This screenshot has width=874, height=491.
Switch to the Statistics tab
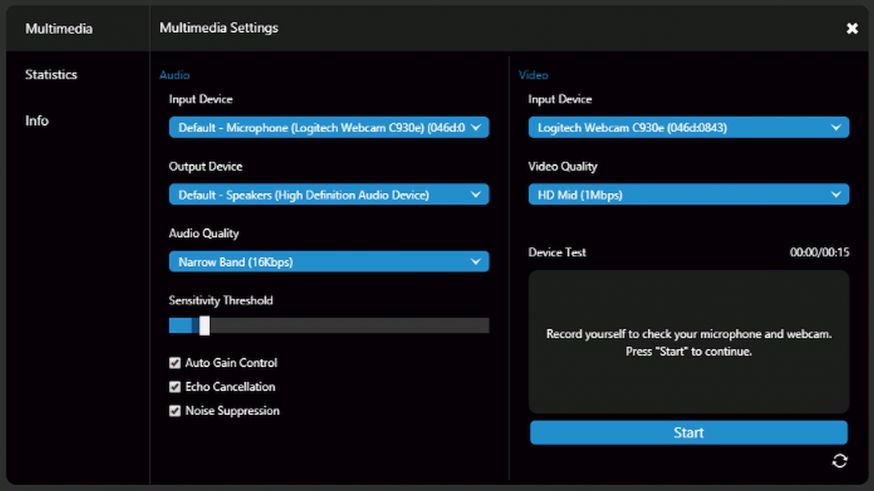[51, 75]
